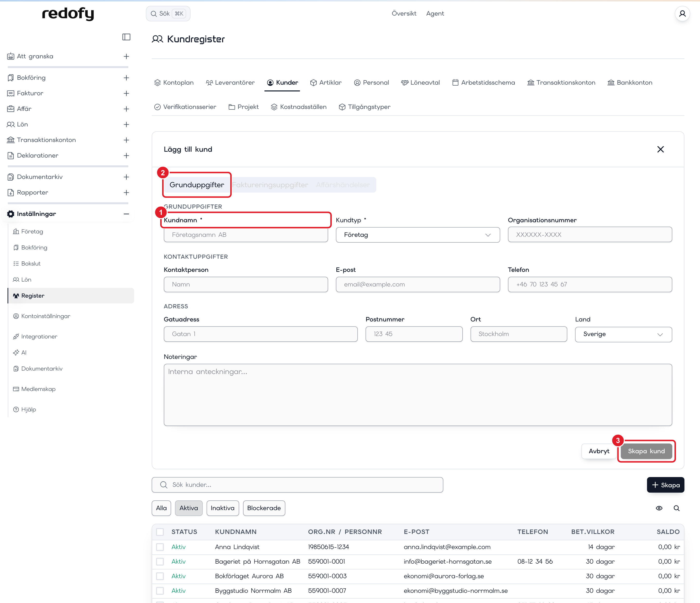The width and height of the screenshot is (700, 603).
Task: Go to Agent in the top navigation
Action: click(435, 14)
